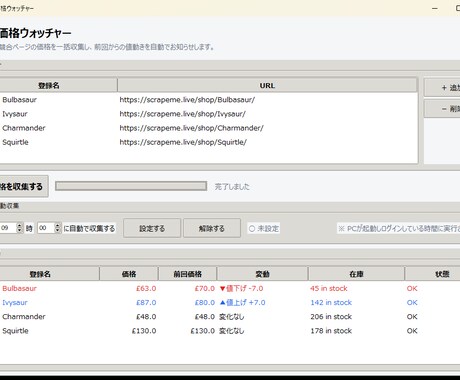
Task: Click the 前回価格 column header
Action: [188, 274]
